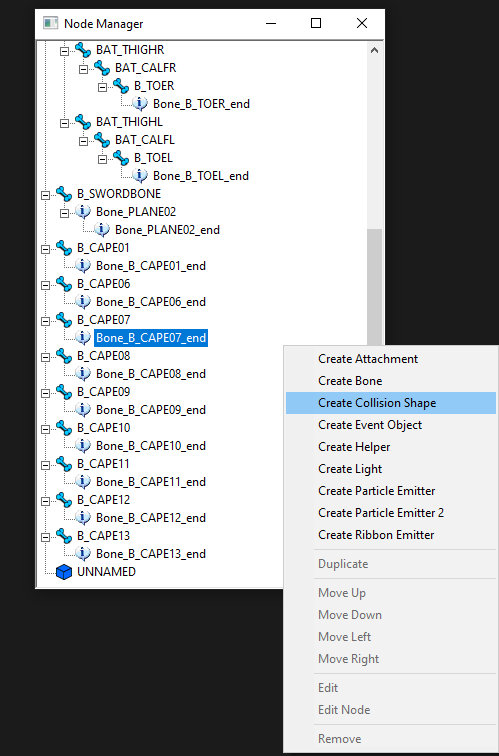Click the helper icon of Bone_B_CAPE06_end
The height and width of the screenshot is (756, 499).
(x=83, y=302)
